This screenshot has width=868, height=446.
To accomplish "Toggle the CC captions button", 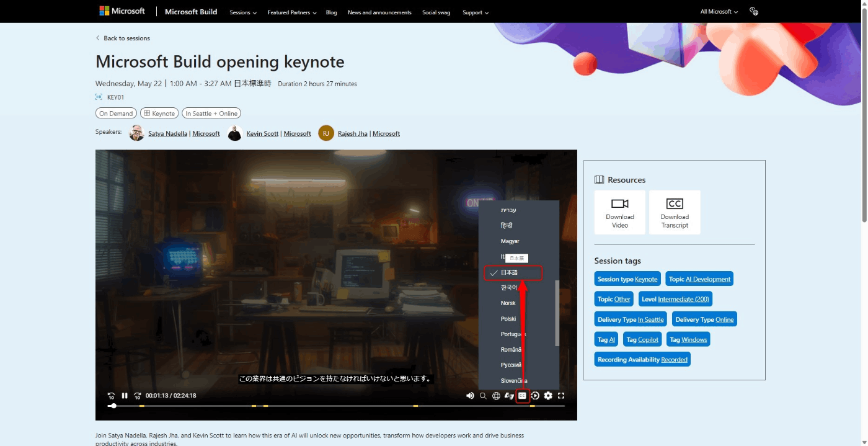I will (x=522, y=396).
